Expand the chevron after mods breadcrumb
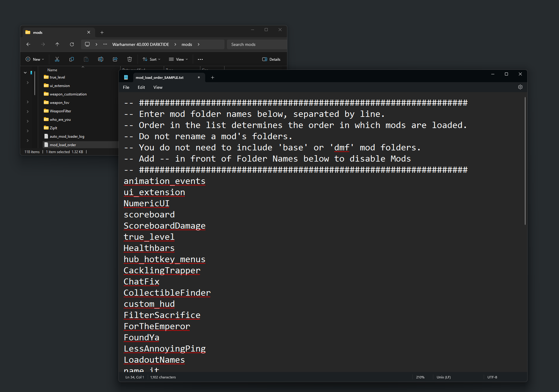 199,44
